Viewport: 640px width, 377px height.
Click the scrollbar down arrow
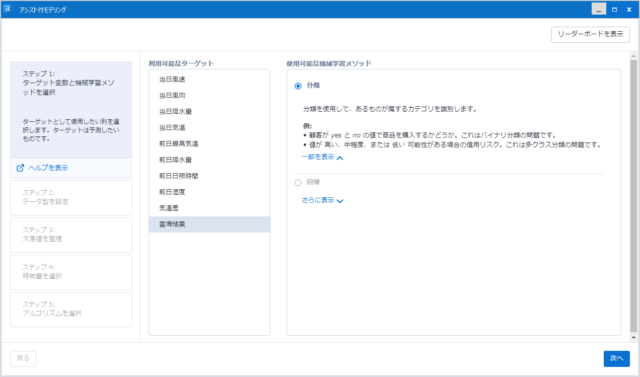coord(633,337)
